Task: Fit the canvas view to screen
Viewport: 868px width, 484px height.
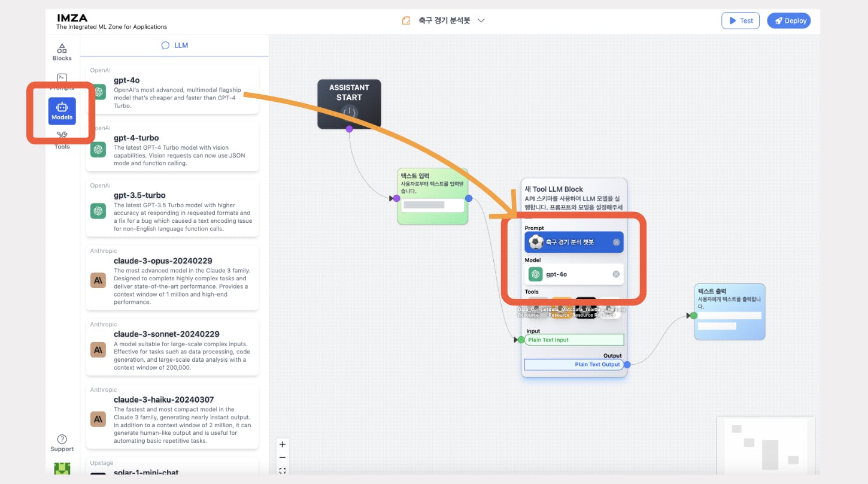Action: click(283, 470)
